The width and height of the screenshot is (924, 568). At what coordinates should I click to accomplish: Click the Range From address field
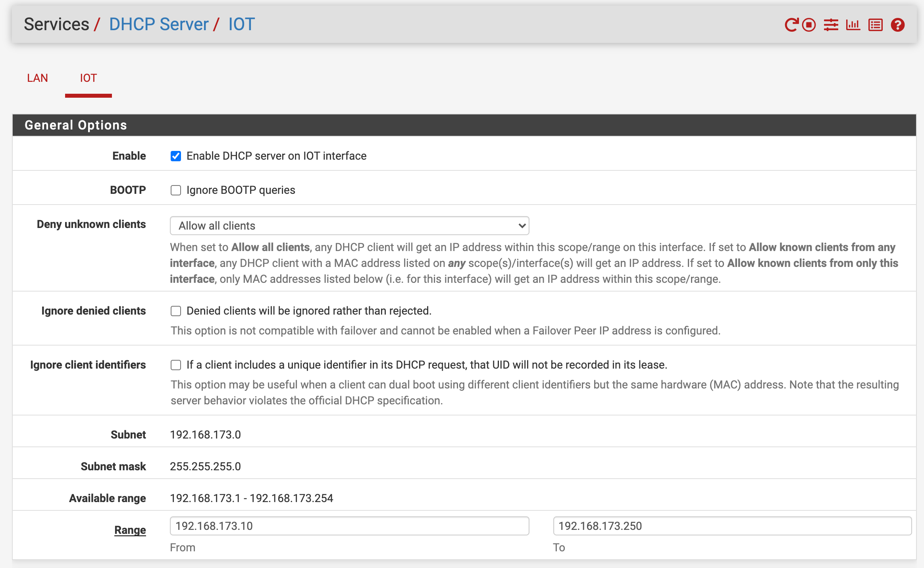(349, 526)
